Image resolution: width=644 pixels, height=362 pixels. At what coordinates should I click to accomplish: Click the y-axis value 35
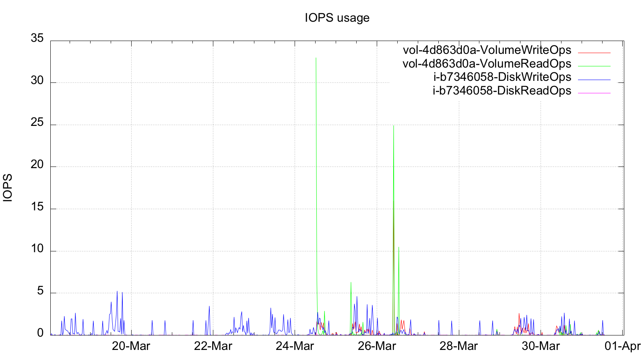click(x=37, y=39)
